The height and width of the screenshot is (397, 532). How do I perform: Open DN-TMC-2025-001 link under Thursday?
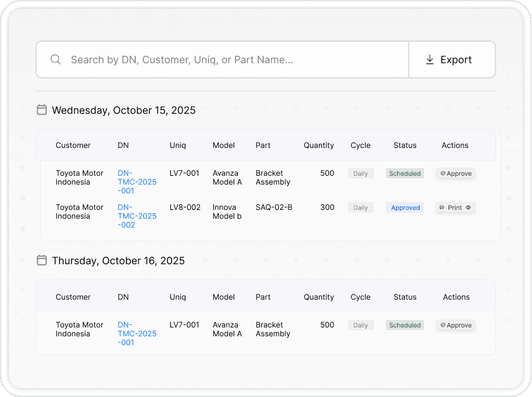point(137,334)
